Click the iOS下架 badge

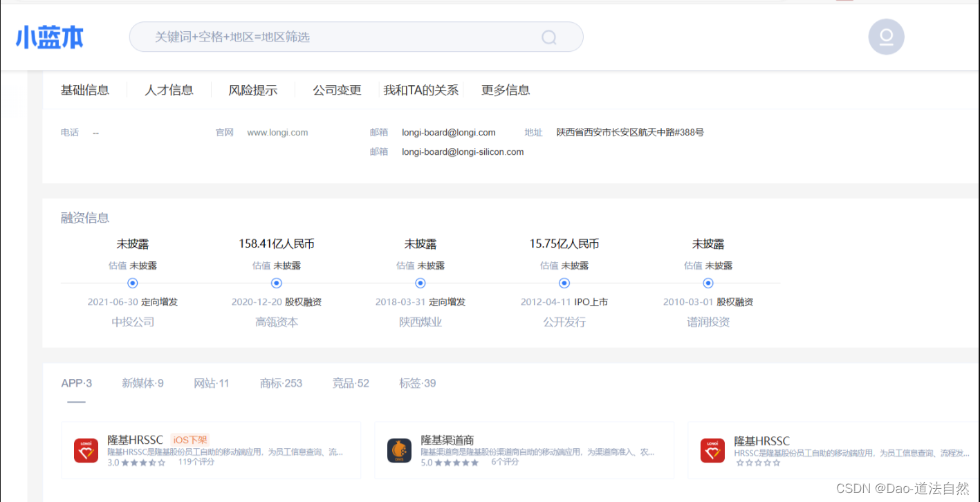point(189,440)
